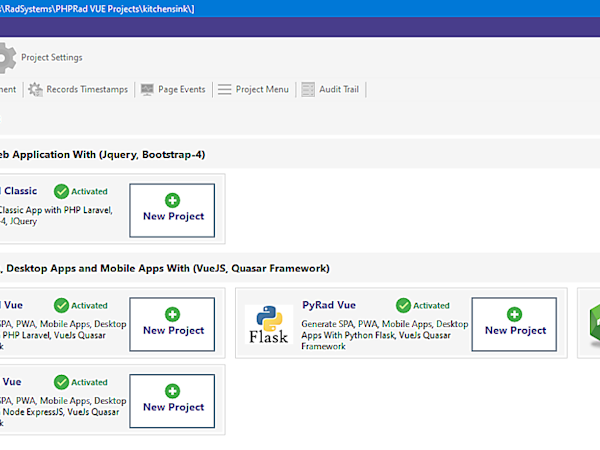The image size is (600, 450).
Task: Click the Classic card title
Action: [x=20, y=191]
